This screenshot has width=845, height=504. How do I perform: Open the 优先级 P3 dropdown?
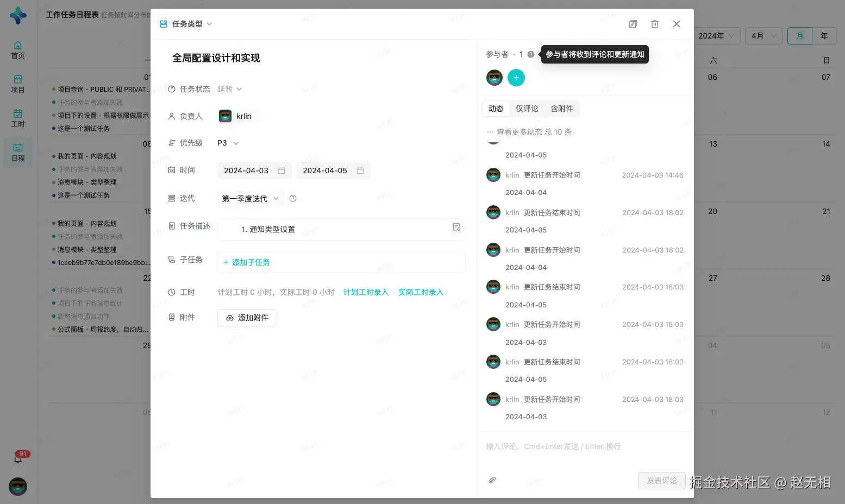228,143
